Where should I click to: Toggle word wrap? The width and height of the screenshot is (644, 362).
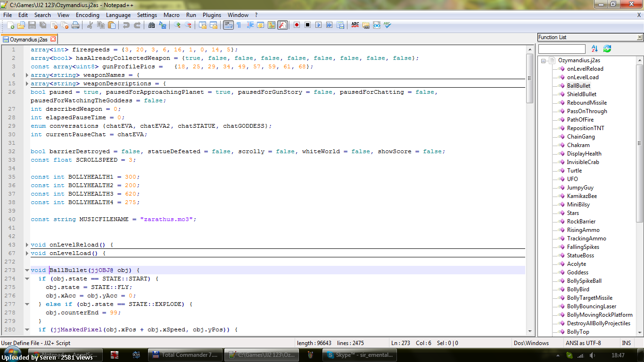228,25
